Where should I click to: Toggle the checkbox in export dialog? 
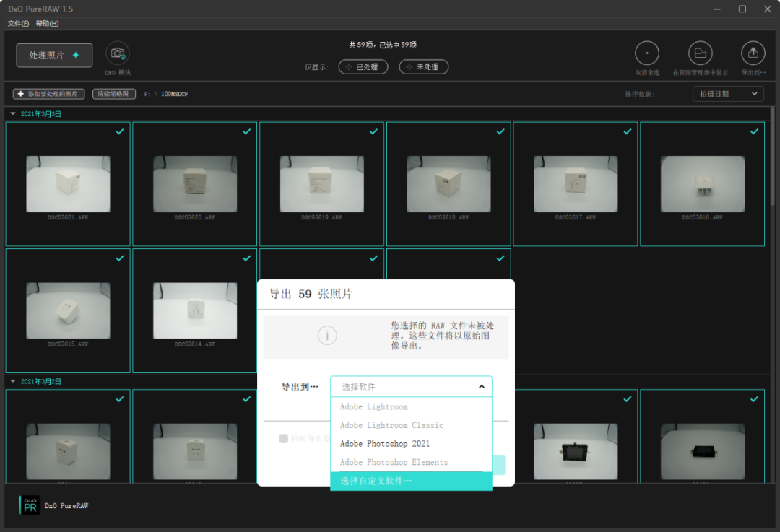(284, 439)
